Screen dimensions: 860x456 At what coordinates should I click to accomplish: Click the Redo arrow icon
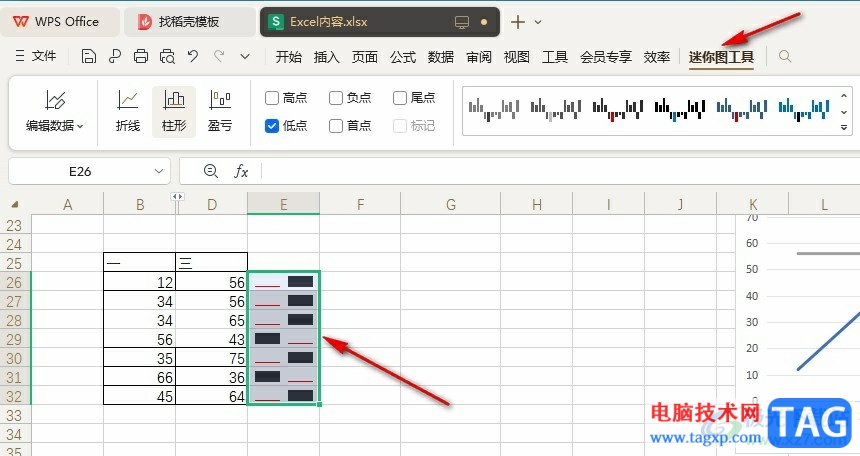(x=219, y=56)
